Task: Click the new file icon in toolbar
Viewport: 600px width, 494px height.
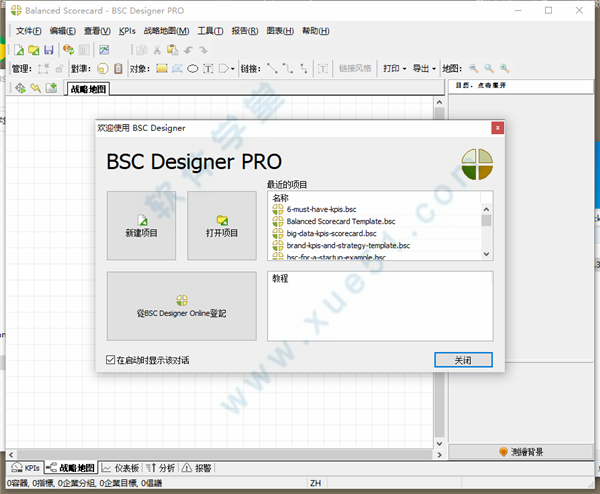Action: pos(19,50)
